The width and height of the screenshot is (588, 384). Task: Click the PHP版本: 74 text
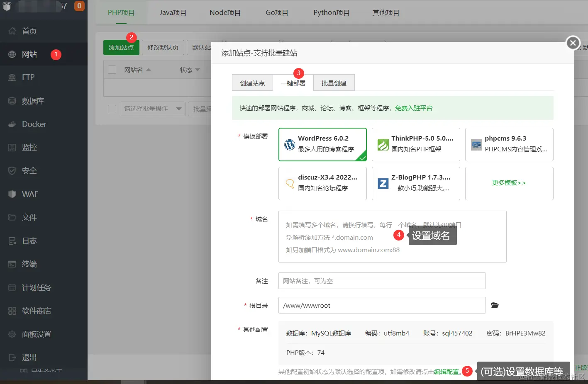(305, 352)
